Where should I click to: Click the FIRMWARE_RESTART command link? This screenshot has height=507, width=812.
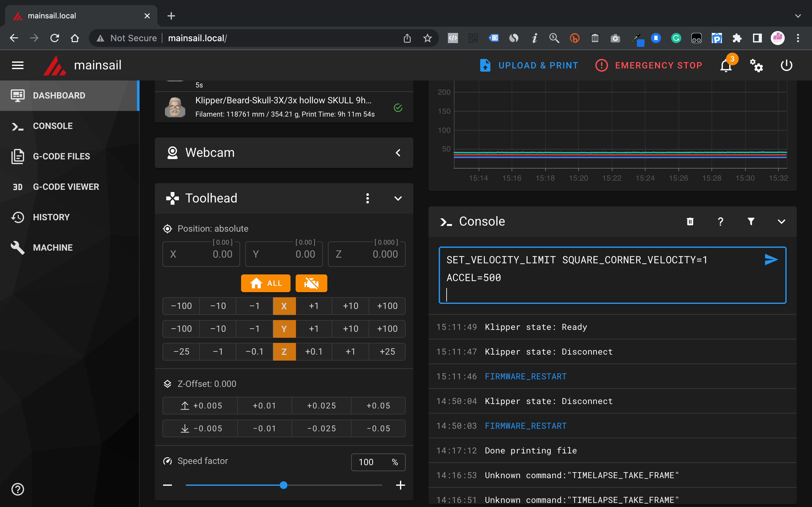(x=526, y=375)
